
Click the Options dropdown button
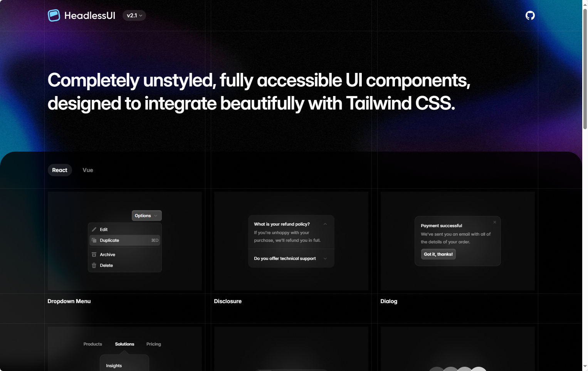click(x=146, y=216)
